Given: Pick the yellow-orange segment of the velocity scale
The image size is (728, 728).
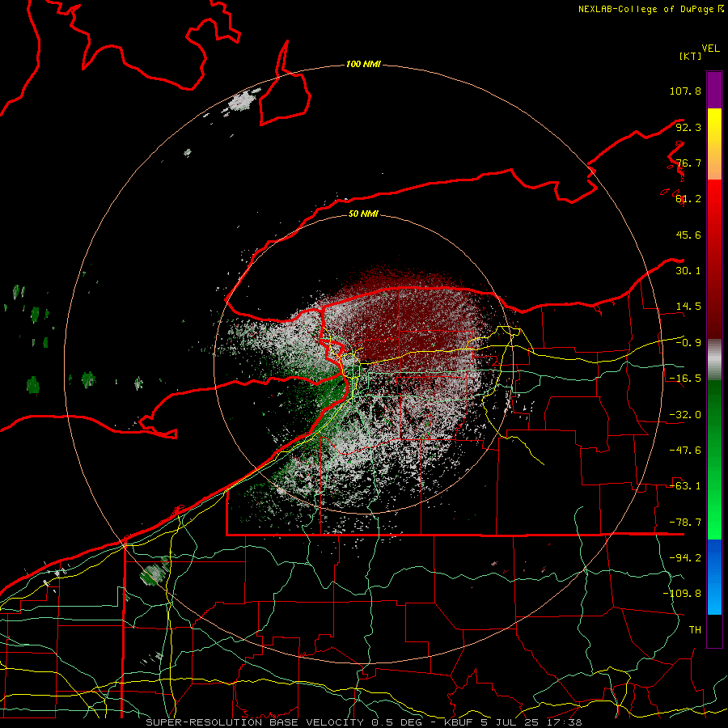Looking at the screenshot, I should (x=714, y=144).
